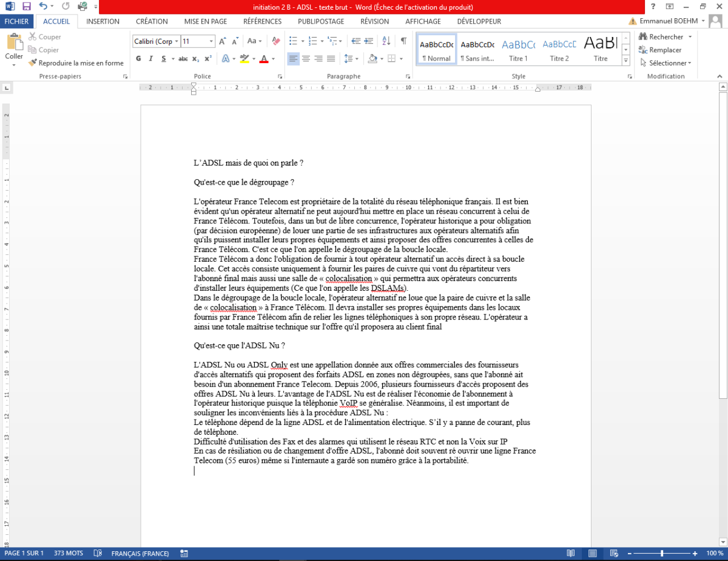Click the ribbon display options icon
The image size is (728, 561).
pos(670,7)
